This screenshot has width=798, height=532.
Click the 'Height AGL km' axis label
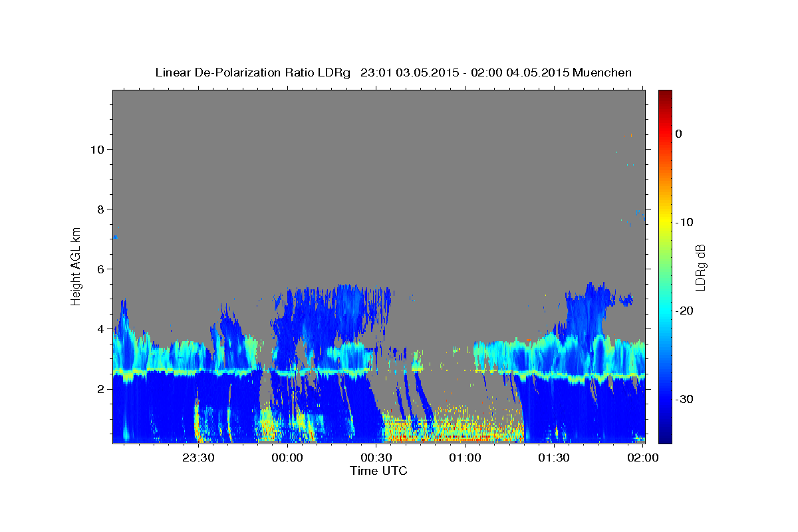coord(76,265)
